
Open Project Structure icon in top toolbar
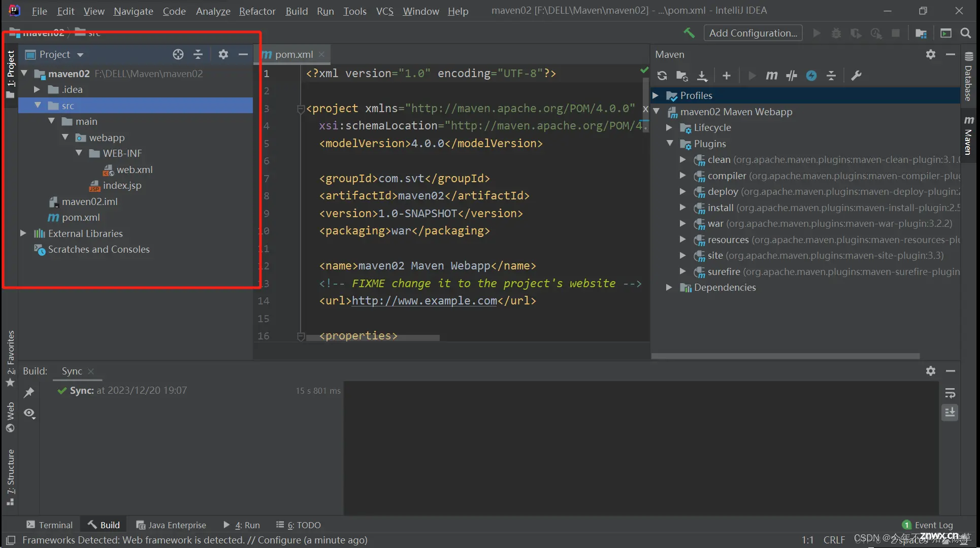coord(921,33)
